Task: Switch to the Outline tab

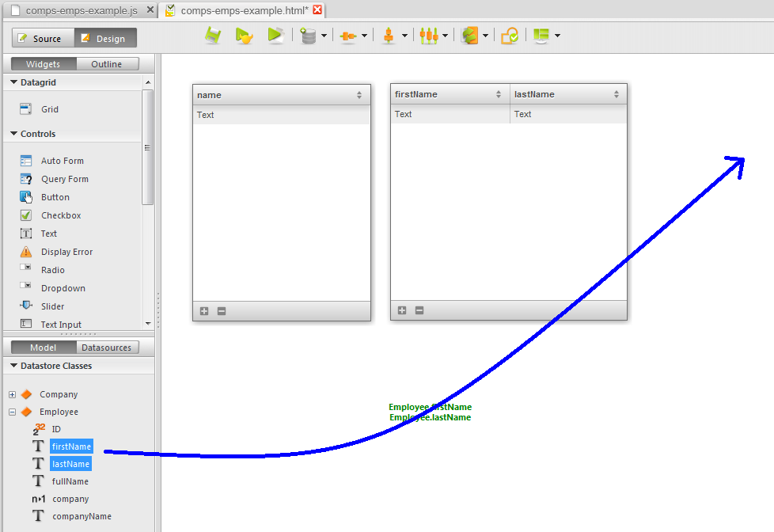Action: tap(106, 64)
